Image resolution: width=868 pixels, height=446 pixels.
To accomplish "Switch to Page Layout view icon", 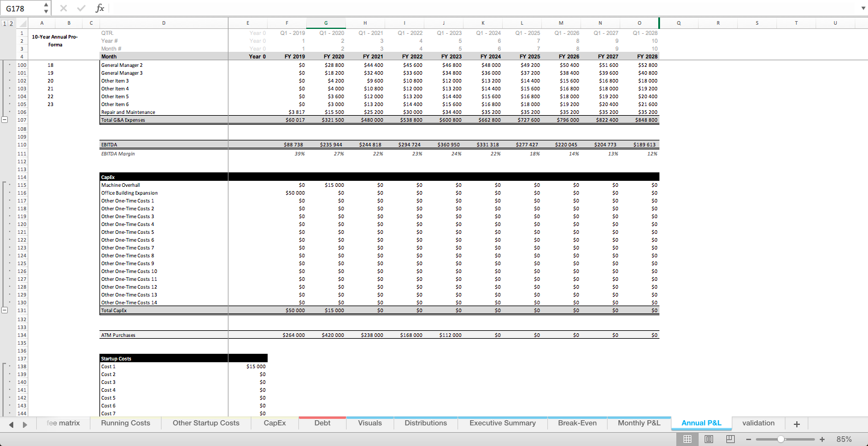I will click(709, 439).
